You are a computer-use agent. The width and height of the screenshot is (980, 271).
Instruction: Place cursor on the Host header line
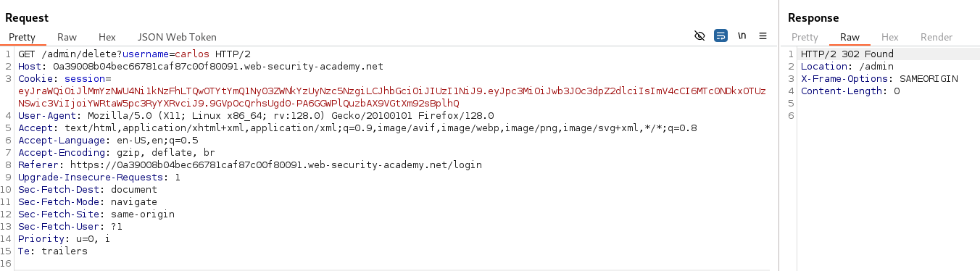pos(201,67)
